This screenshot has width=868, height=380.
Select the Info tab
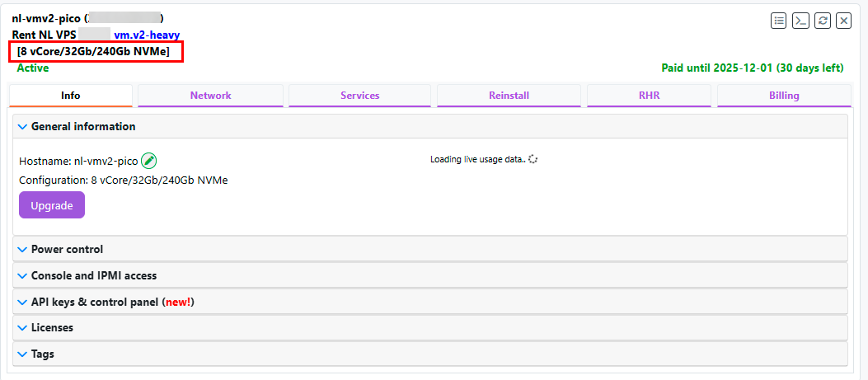(71, 96)
